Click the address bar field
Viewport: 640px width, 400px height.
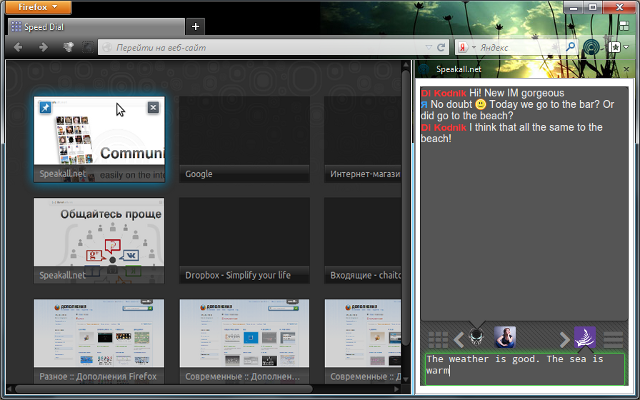coord(270,47)
